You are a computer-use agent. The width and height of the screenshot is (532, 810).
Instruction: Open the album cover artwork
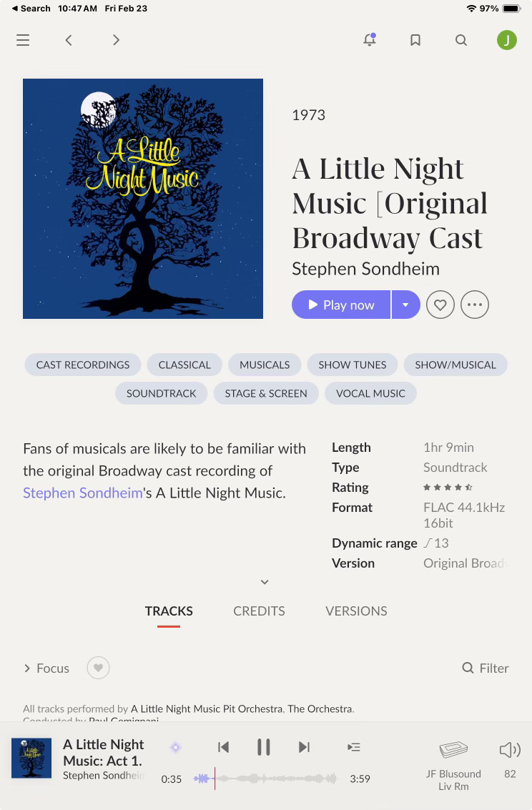point(143,198)
